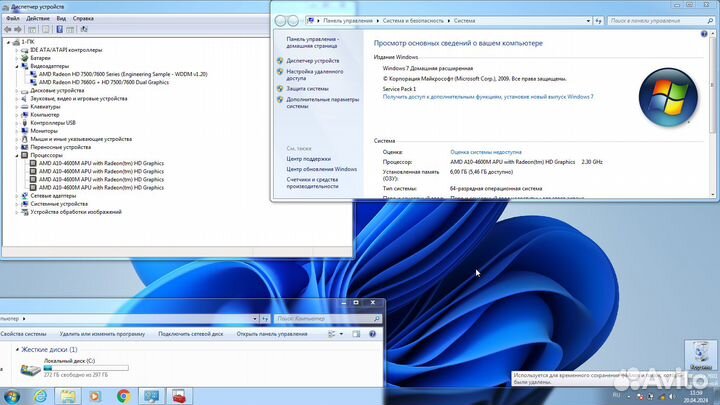This screenshot has width=720, height=405.
Task: Click Удалить или изменить программу button
Action: (x=101, y=333)
